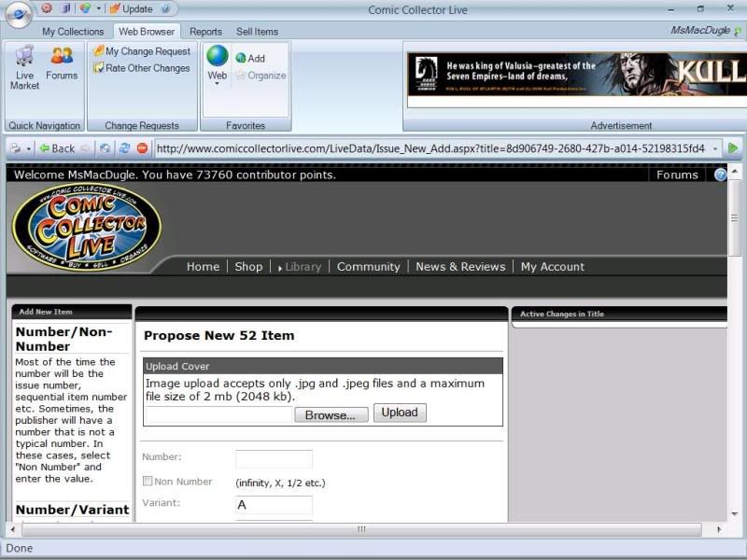Open Live Market shopping cart

pos(25,67)
